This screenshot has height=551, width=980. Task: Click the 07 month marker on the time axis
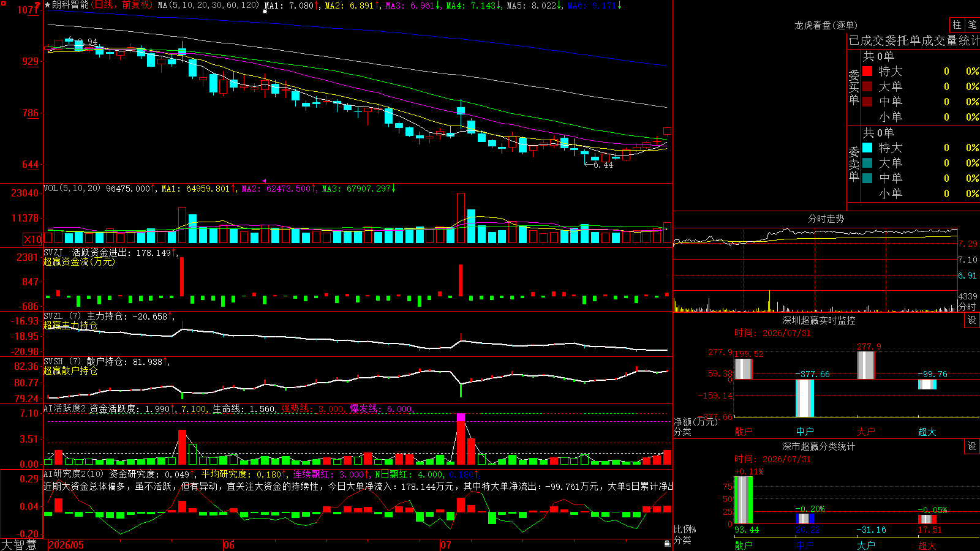point(445,545)
